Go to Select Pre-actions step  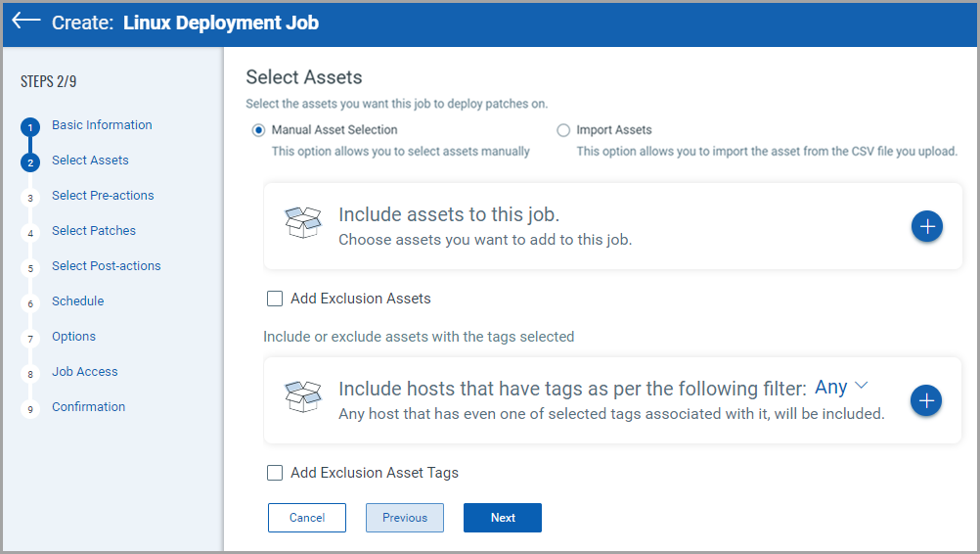(x=103, y=195)
